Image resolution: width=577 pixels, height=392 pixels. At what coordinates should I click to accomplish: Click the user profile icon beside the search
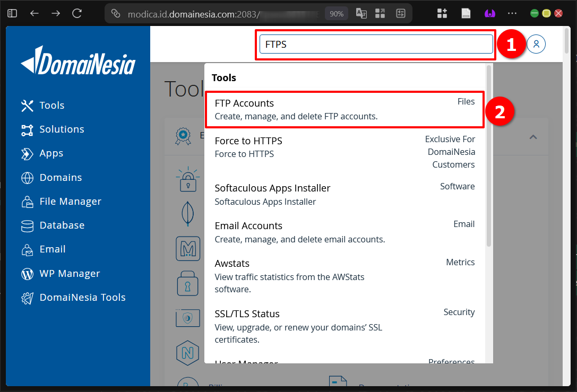tap(536, 44)
